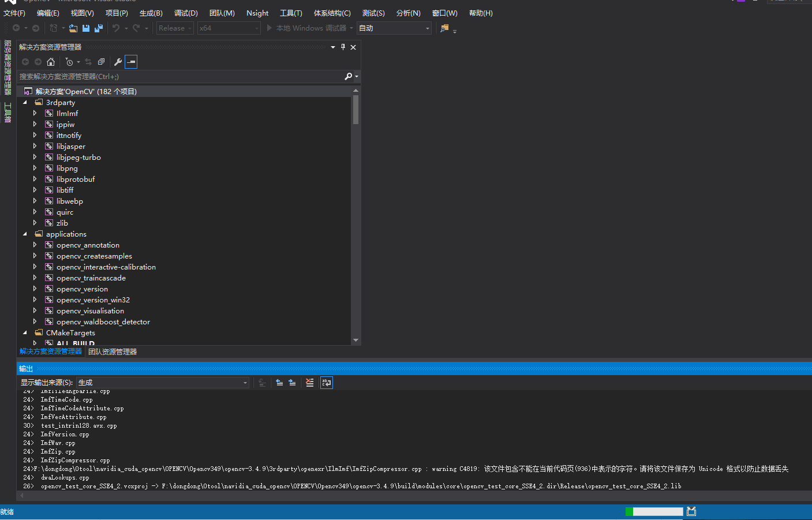Start the local Windows debugger
This screenshot has height=520, width=812.
pyautogui.click(x=306, y=28)
